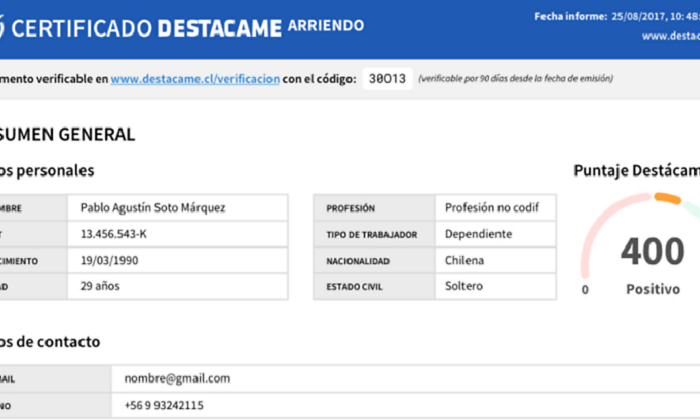Click the NACIONALIDAD label cell
Screen dimensions: 700x420
[374, 261]
